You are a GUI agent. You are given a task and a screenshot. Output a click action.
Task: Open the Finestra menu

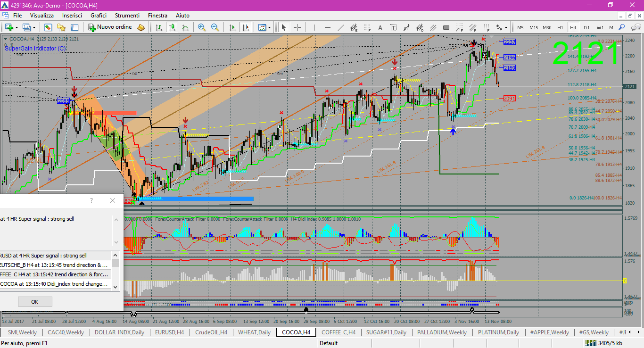[157, 16]
